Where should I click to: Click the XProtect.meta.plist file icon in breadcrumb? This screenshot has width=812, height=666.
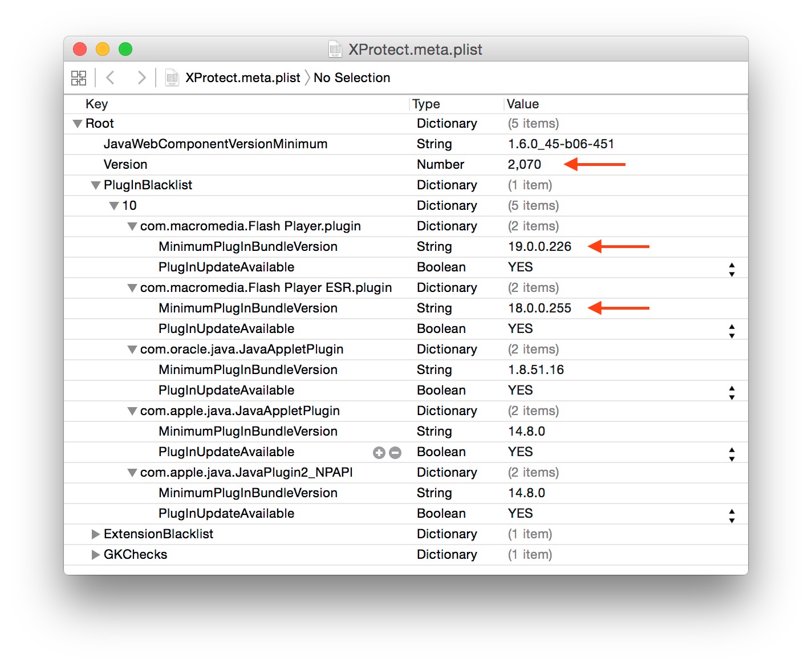click(x=172, y=78)
